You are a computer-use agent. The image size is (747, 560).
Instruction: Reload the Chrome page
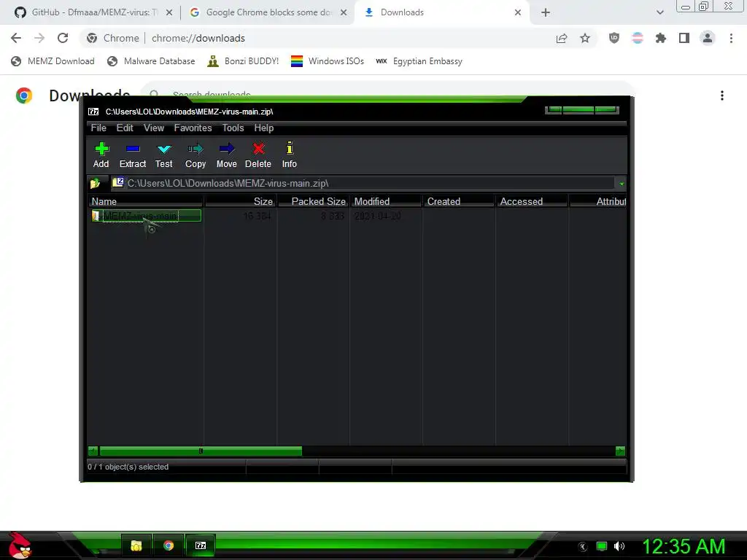63,38
